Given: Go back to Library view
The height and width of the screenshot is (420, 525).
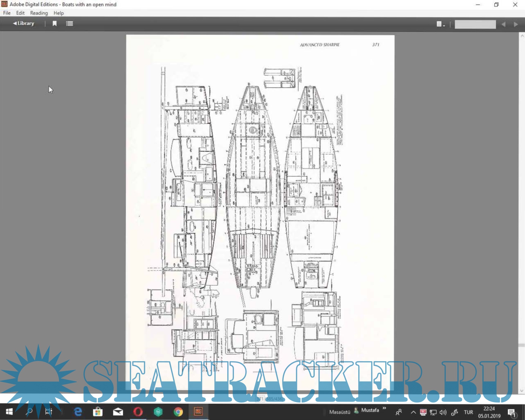Looking at the screenshot, I should click(24, 23).
